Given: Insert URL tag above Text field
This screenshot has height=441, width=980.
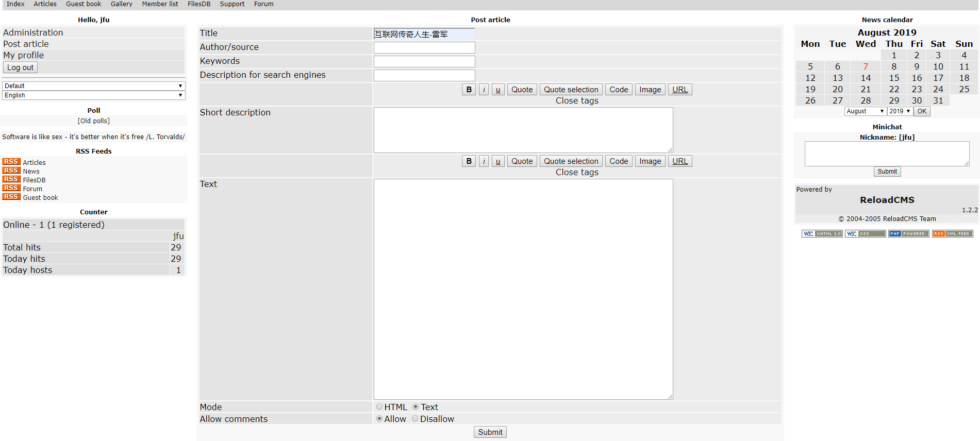Looking at the screenshot, I should tap(680, 161).
